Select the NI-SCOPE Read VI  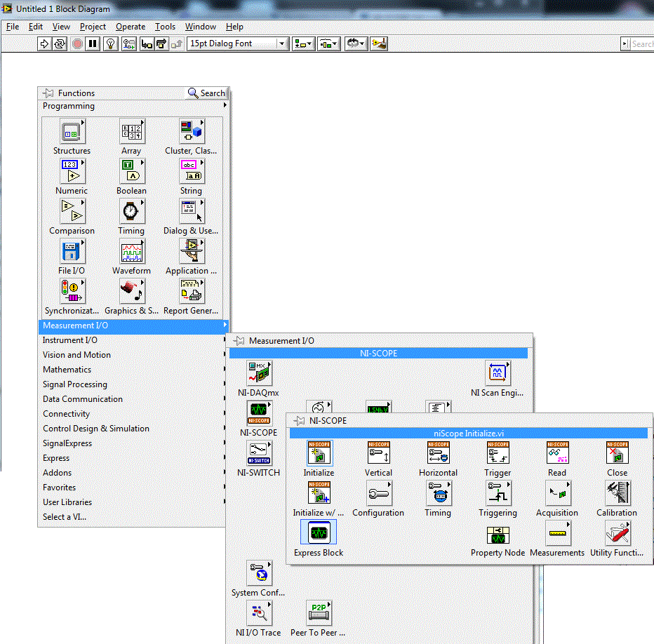tap(558, 453)
